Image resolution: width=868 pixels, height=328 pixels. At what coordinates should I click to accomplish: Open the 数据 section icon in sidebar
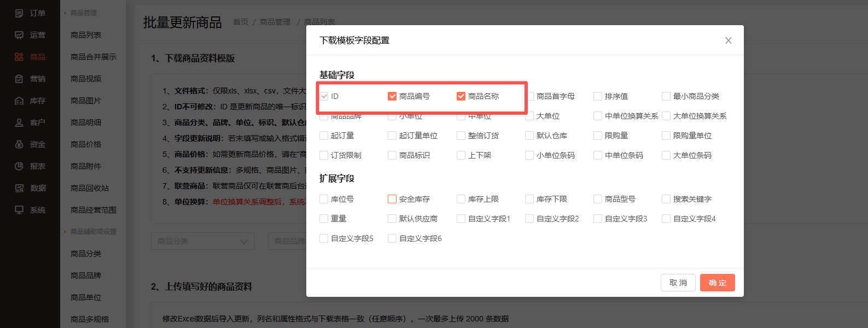click(x=19, y=188)
